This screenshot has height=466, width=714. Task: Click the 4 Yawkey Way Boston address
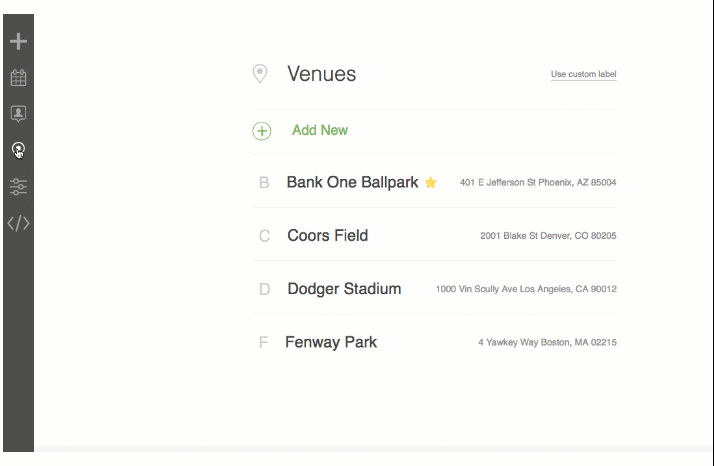coord(547,343)
